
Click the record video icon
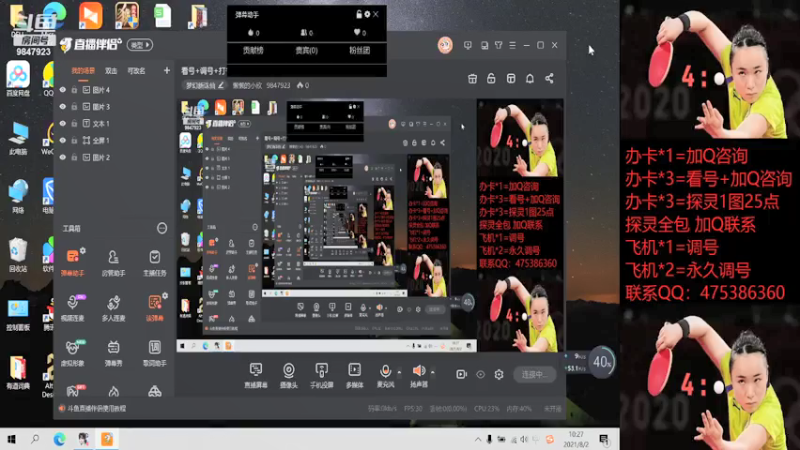[461, 374]
